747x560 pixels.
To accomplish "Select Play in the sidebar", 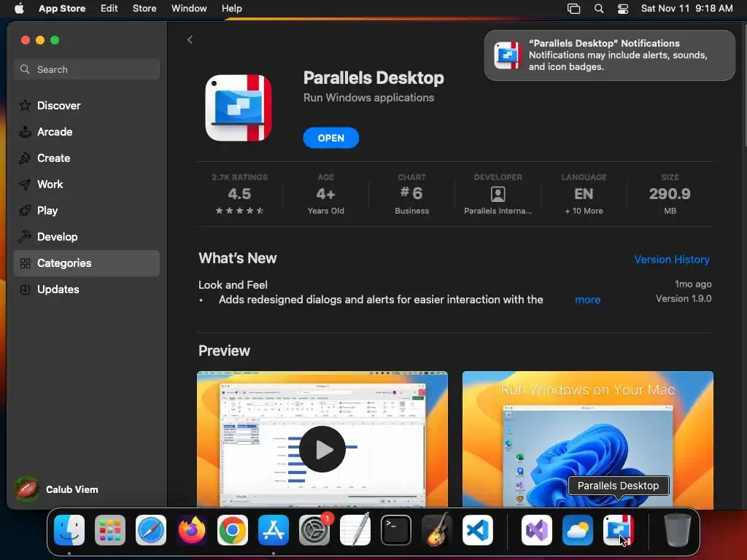I will tap(87, 211).
